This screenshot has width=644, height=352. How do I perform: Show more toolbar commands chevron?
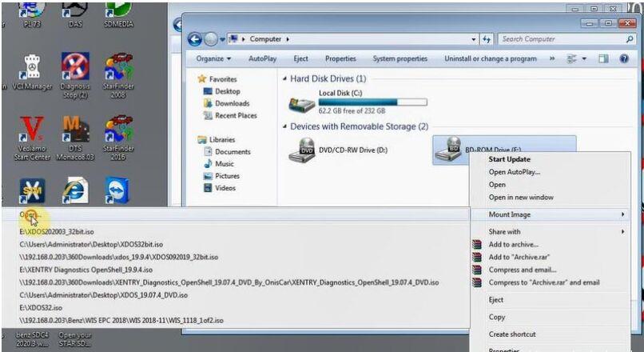552,59
